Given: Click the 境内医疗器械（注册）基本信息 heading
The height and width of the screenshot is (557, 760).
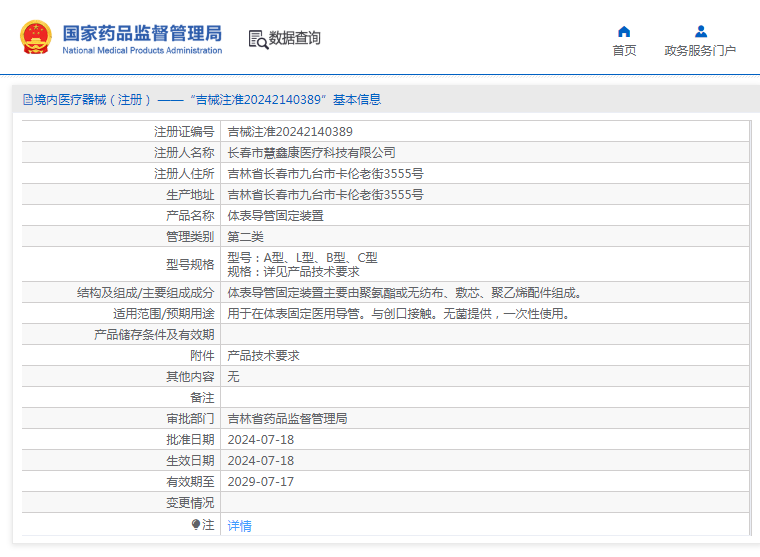Looking at the screenshot, I should coord(202,100).
